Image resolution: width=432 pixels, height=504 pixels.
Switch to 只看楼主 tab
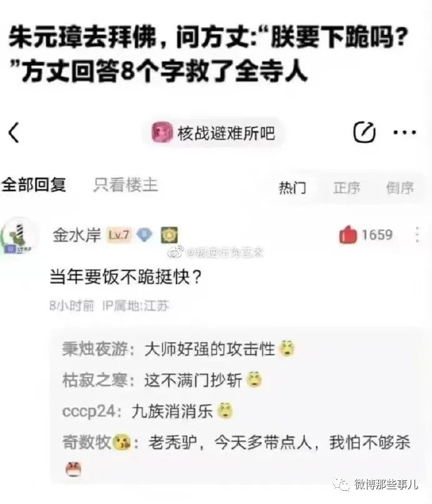point(125,185)
